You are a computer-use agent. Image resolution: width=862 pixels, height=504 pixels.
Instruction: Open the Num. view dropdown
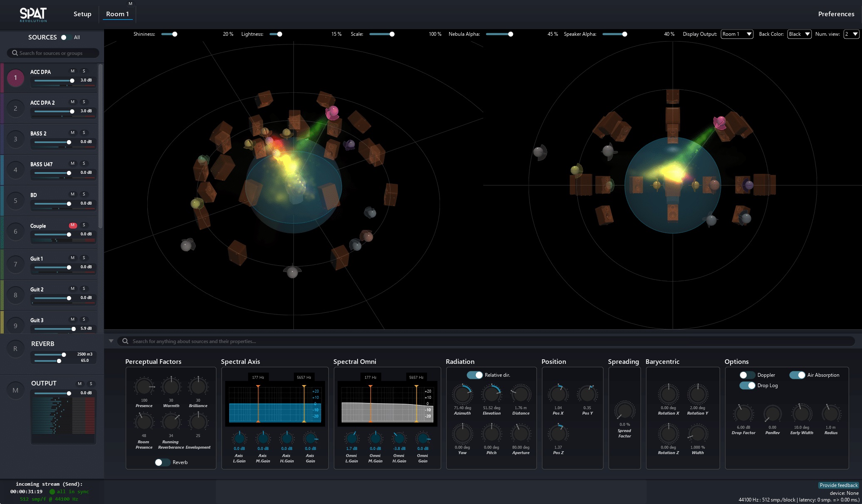pos(850,34)
